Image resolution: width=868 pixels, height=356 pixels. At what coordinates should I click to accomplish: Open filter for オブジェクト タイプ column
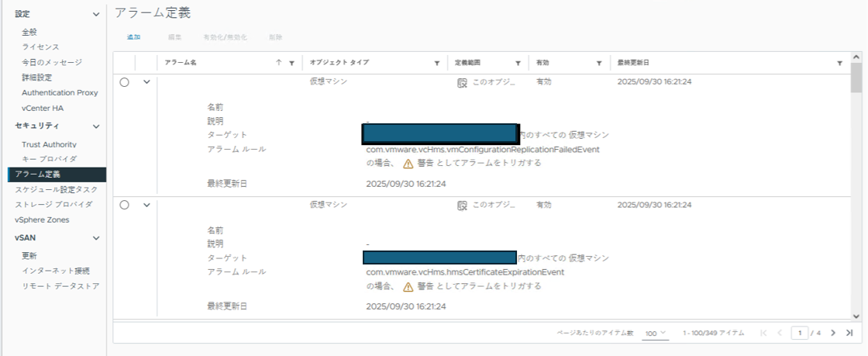(x=437, y=63)
